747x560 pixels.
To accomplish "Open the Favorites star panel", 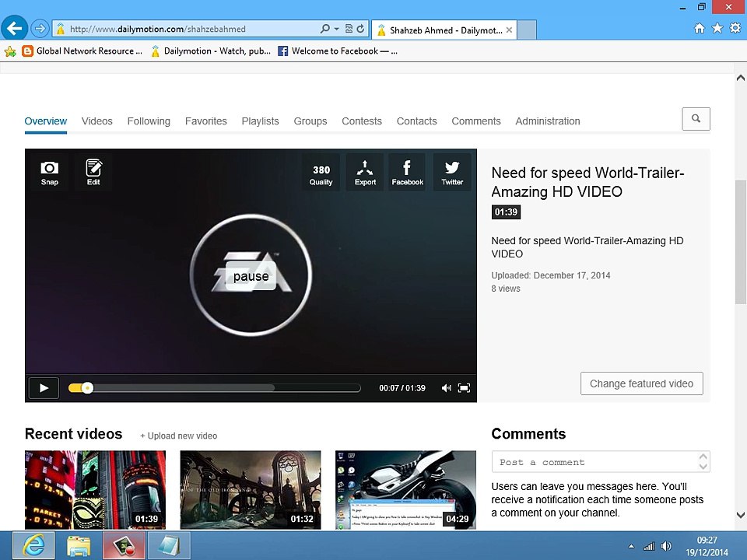I will pos(717,29).
